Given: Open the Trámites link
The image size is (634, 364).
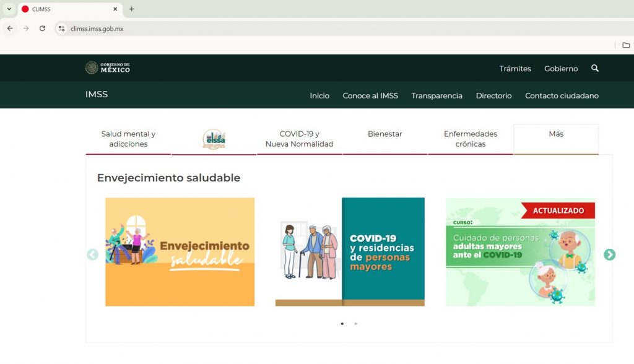Looking at the screenshot, I should (x=515, y=69).
